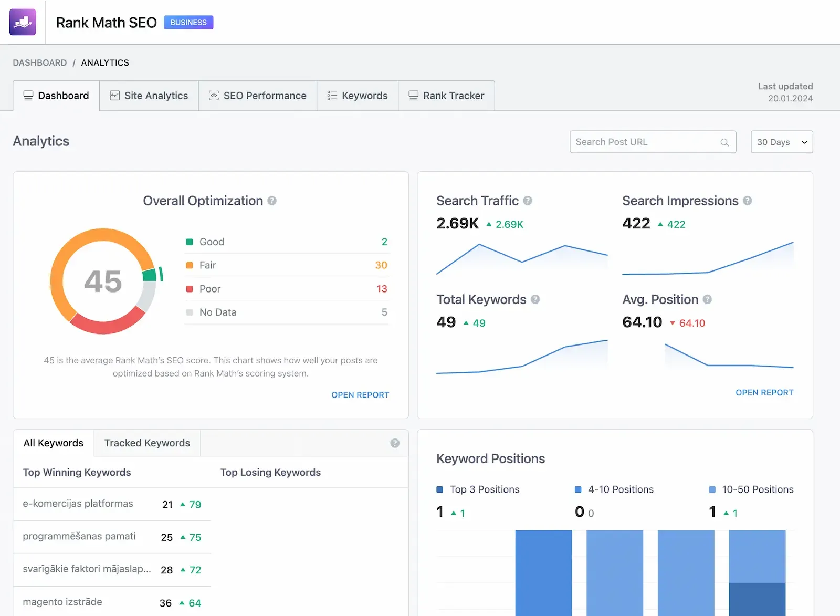840x616 pixels.
Task: Click the help icon next to Total Keywords
Action: pyautogui.click(x=535, y=299)
